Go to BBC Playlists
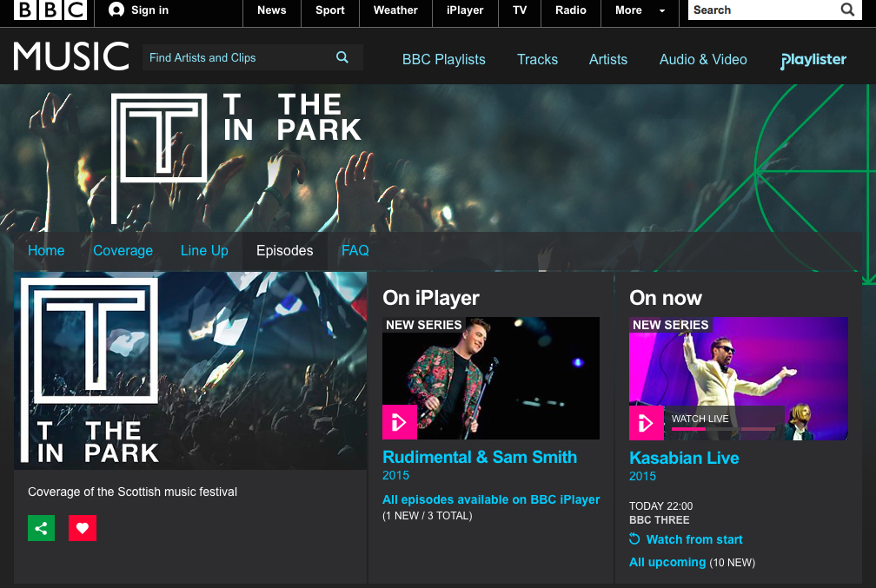 443,60
